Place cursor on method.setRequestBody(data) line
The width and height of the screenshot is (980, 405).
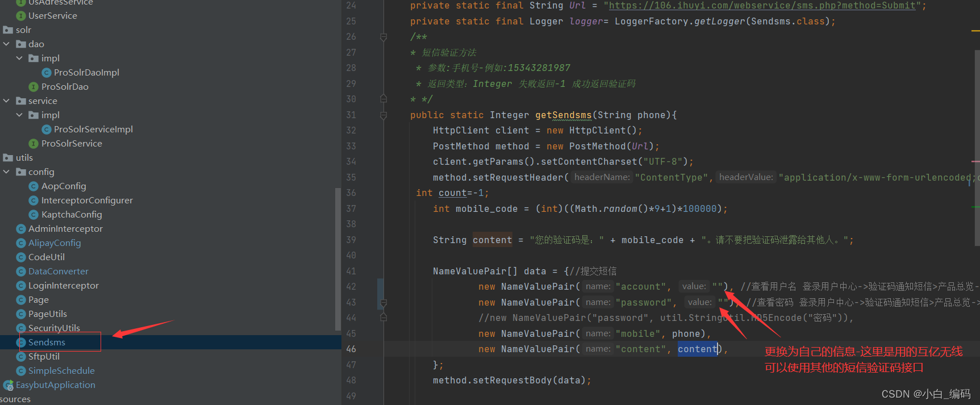[512, 380]
